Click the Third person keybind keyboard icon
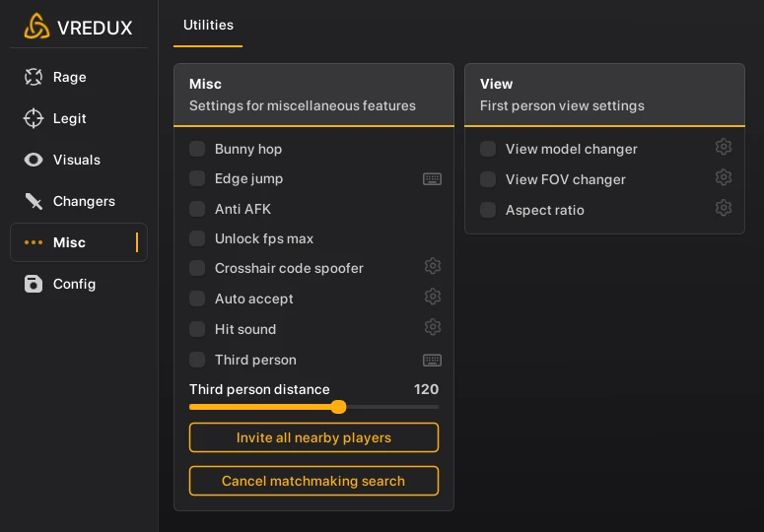The width and height of the screenshot is (764, 532). [x=432, y=361]
